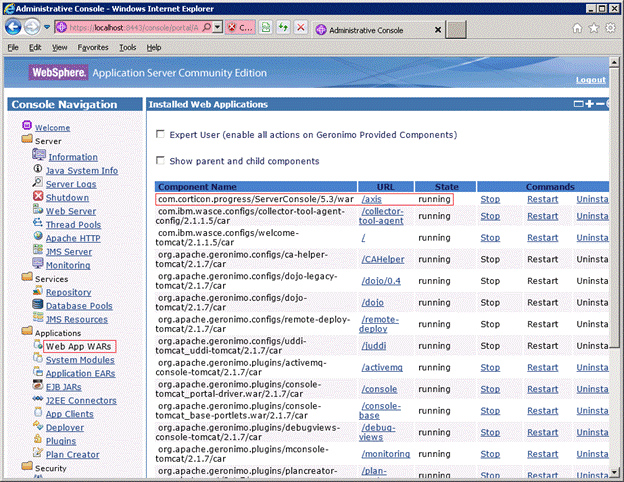
Task: Maximize the Installed Web Applications portlet
Action: coord(590,104)
